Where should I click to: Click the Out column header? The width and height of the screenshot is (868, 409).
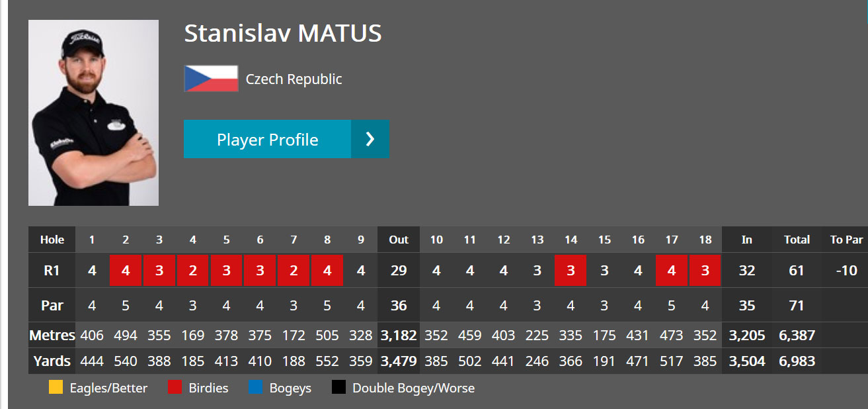tap(399, 240)
